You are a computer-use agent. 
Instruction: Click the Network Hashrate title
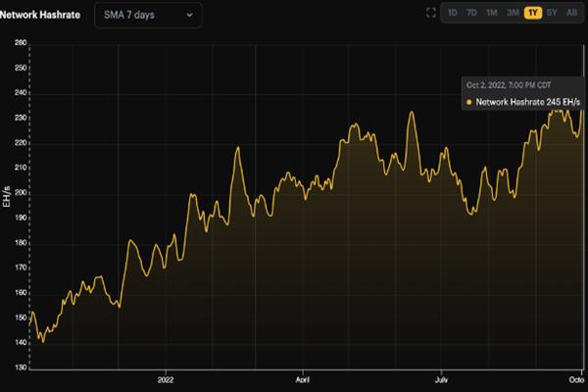click(x=40, y=15)
